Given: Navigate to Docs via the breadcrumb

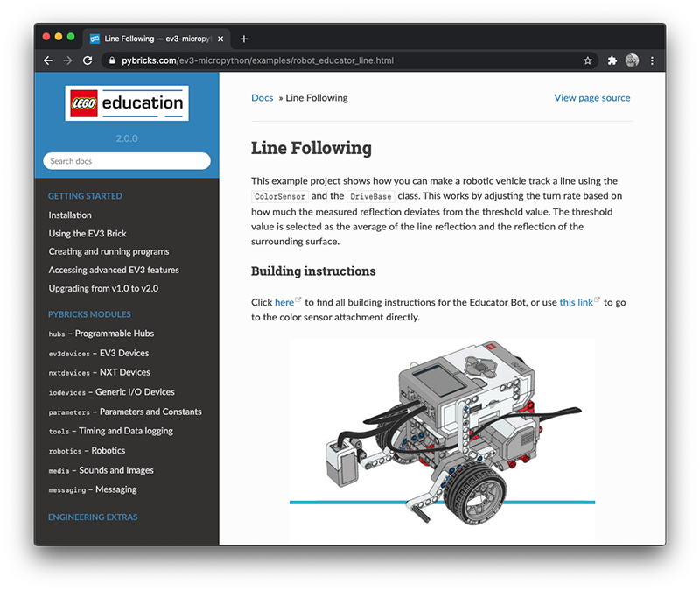Looking at the screenshot, I should [x=262, y=97].
